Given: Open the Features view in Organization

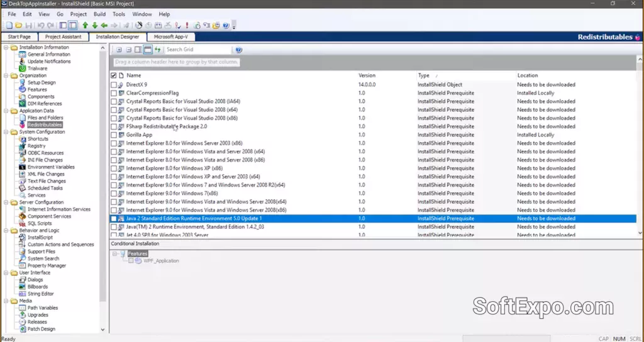Looking at the screenshot, I should click(37, 89).
